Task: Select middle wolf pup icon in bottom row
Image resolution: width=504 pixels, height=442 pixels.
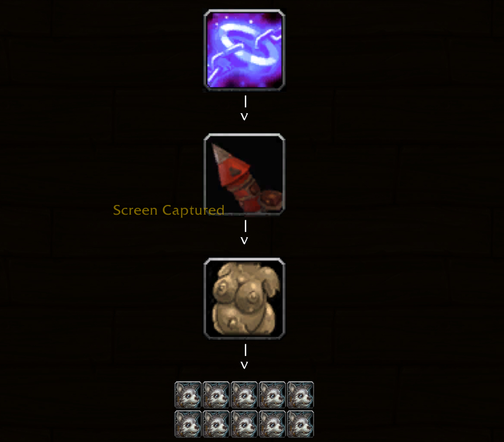Action: tap(244, 424)
